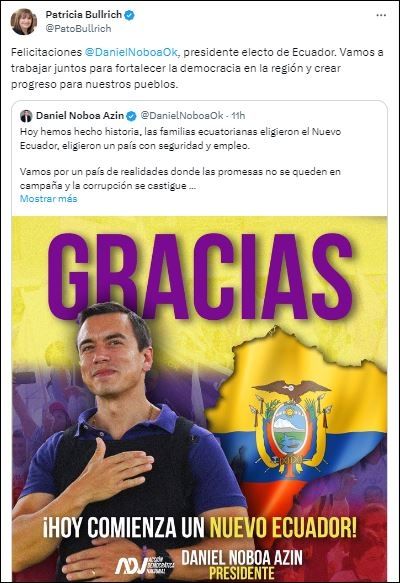Click Daniel Noboa Azin's small avatar
400x583 pixels.
tap(26, 116)
